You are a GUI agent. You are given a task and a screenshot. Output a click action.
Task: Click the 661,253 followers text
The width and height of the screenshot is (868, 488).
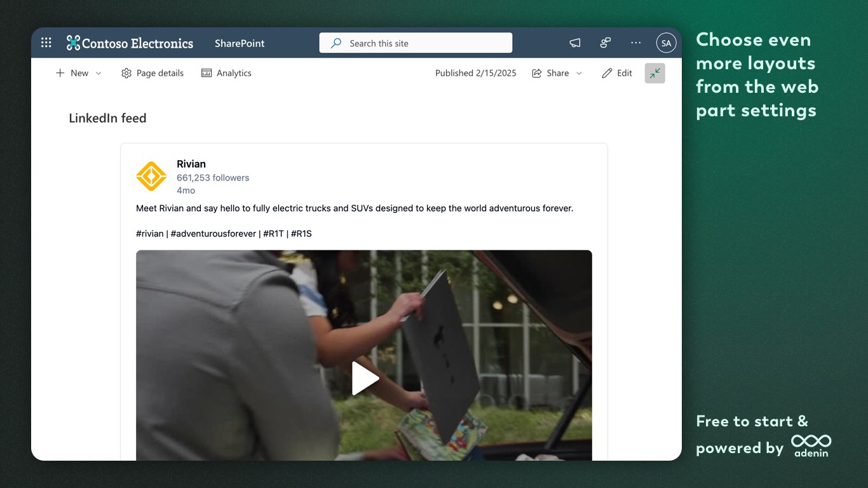(213, 178)
